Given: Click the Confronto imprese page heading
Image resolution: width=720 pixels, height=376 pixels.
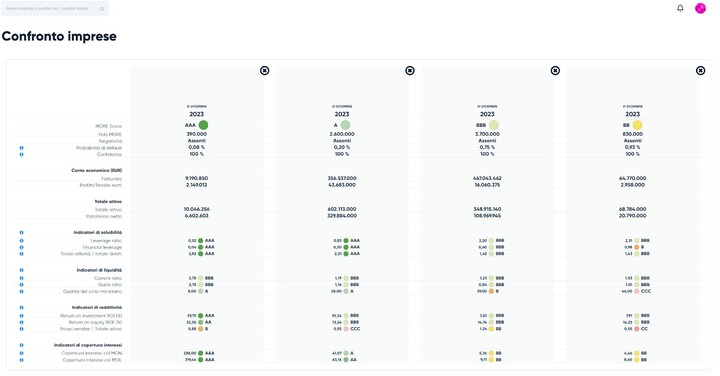Looking at the screenshot, I should click(59, 36).
